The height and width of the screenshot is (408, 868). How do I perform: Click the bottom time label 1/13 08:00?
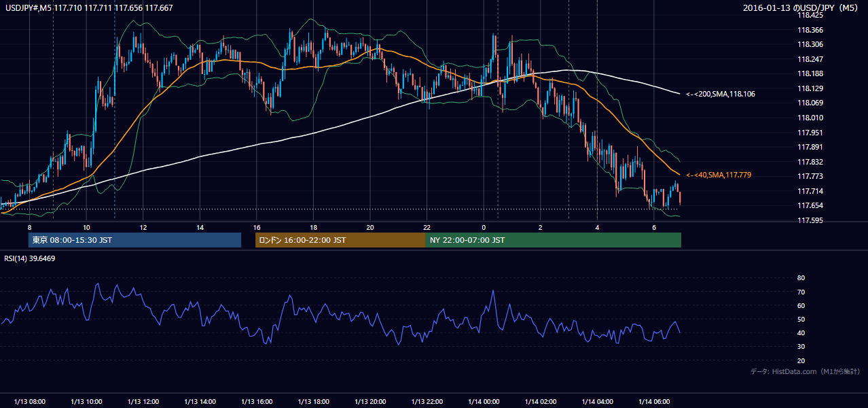tap(29, 402)
